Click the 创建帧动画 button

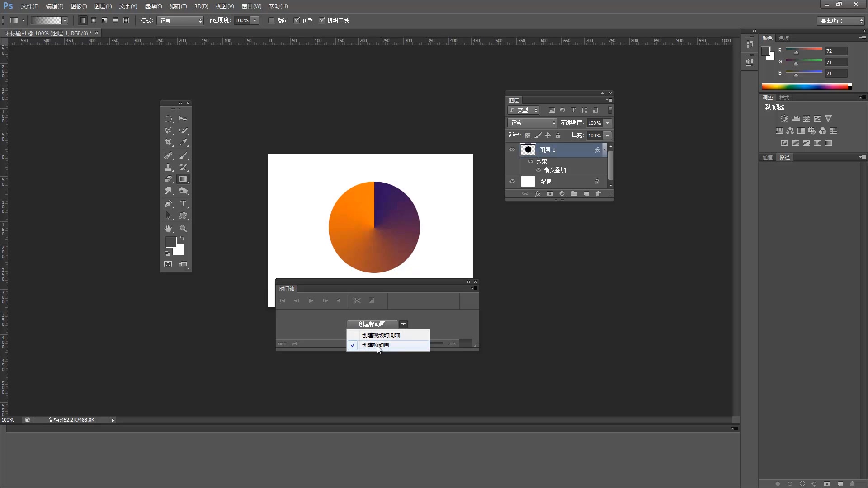372,324
